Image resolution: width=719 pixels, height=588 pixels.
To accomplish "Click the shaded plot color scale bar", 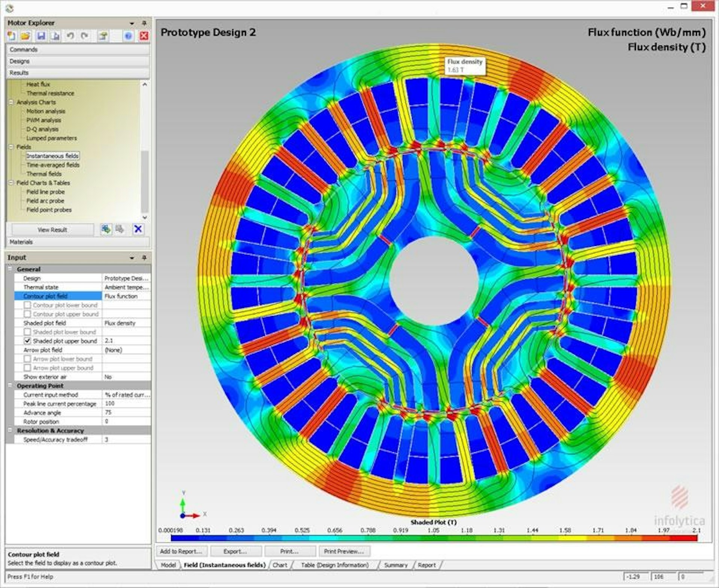I will 434,538.
